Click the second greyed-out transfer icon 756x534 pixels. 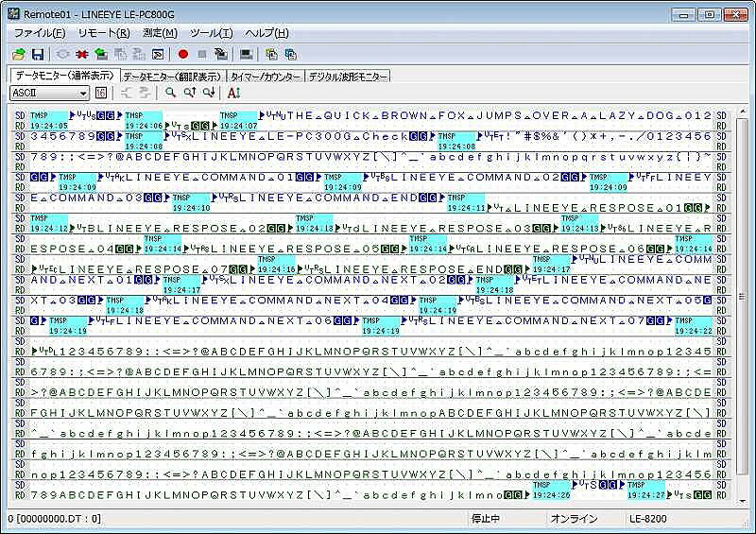(x=139, y=54)
